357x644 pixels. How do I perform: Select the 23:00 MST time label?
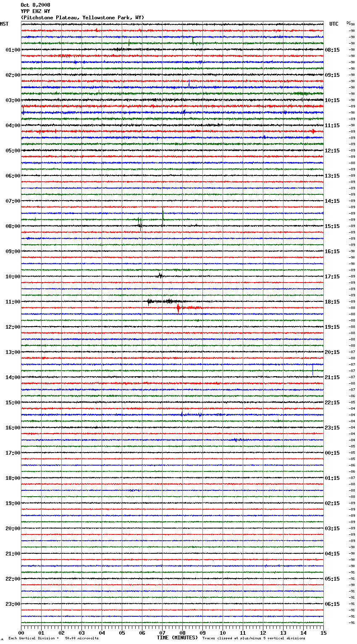coord(13,604)
